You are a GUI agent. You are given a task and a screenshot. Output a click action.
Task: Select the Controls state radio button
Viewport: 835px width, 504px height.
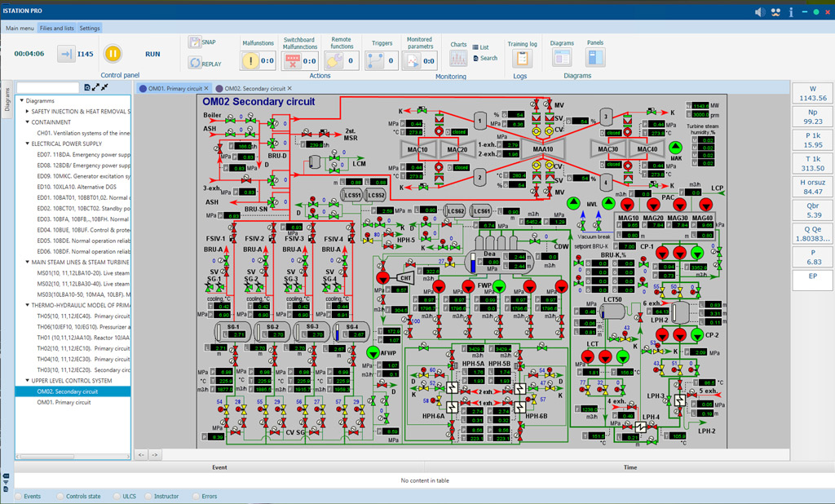[x=60, y=496]
